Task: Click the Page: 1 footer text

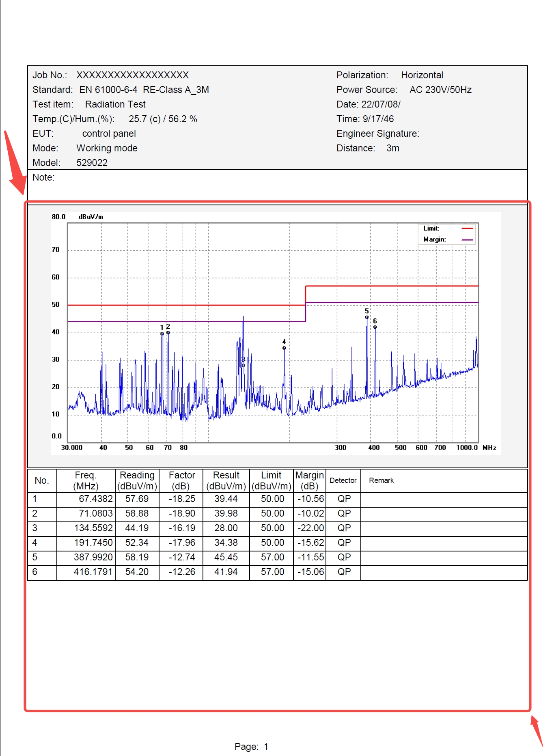Action: (x=251, y=747)
